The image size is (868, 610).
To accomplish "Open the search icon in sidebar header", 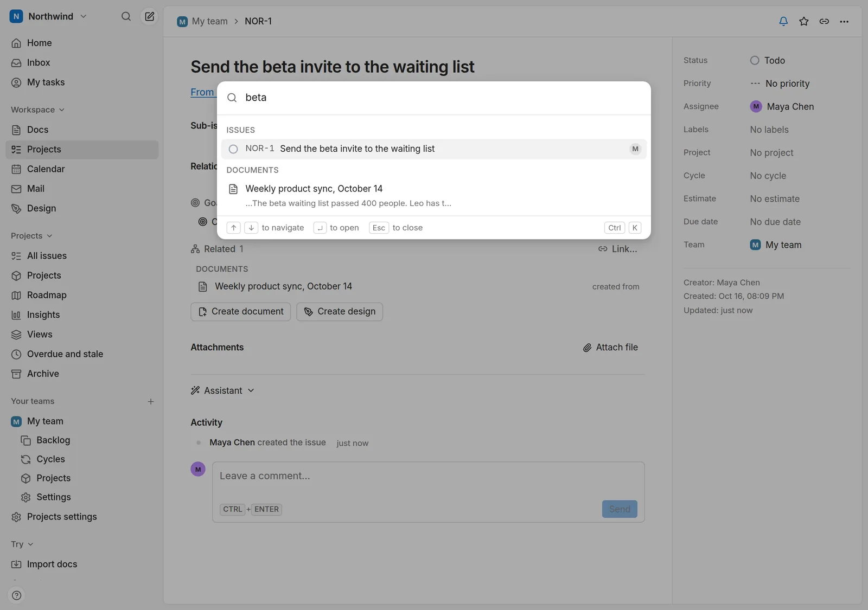I will pos(126,16).
